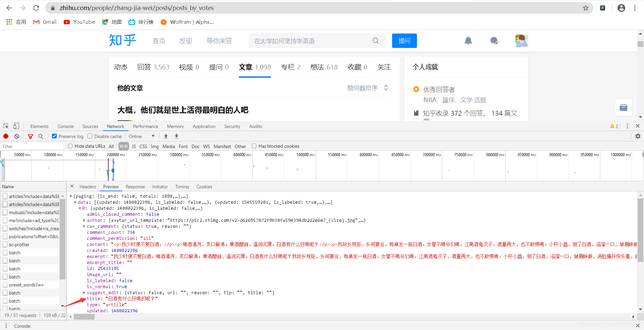Collapse the data array node
This screenshot has width=644, height=330.
(75, 202)
